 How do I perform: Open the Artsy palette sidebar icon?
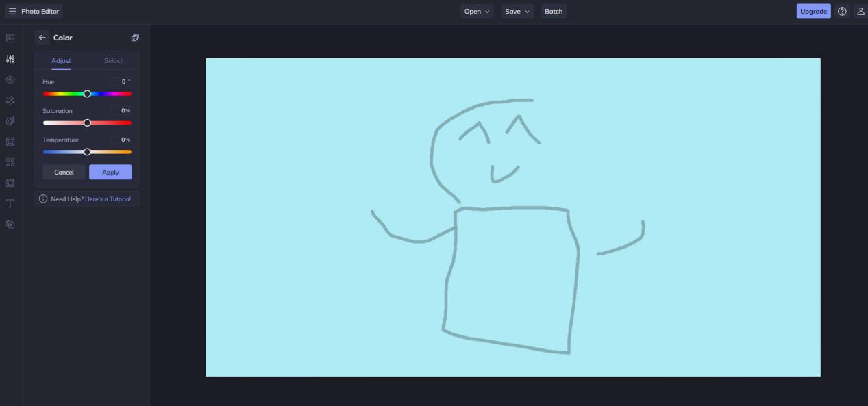(10, 121)
